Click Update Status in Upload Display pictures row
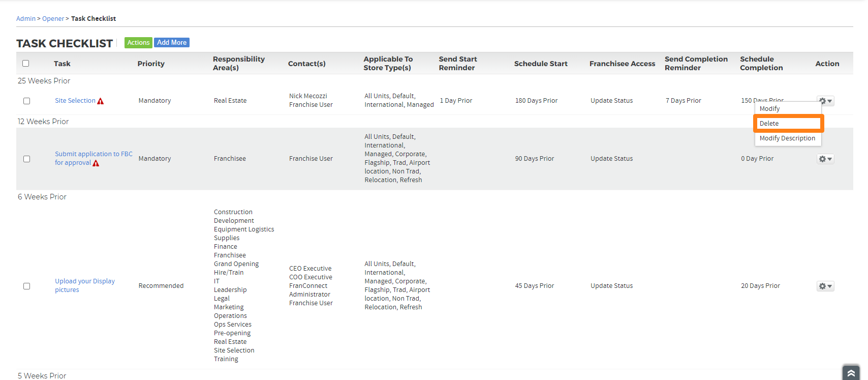The image size is (868, 380). 612,286
